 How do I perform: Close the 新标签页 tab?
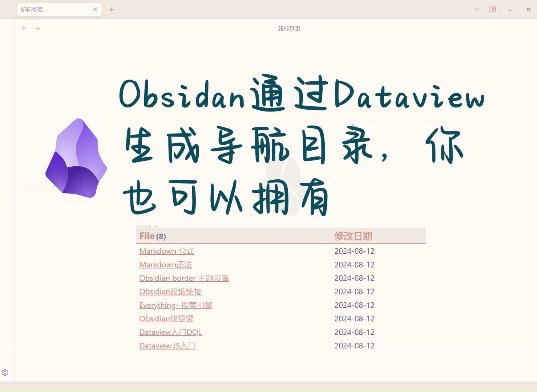pyautogui.click(x=95, y=9)
